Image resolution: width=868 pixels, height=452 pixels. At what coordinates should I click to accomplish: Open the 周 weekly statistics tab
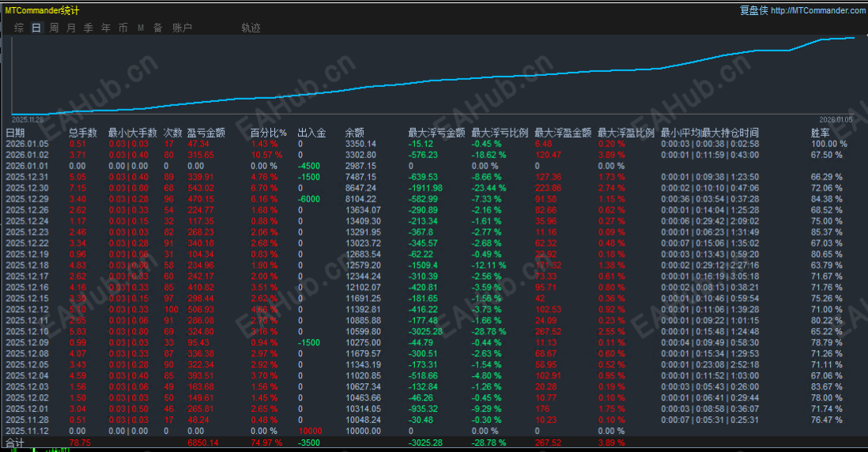click(x=54, y=28)
